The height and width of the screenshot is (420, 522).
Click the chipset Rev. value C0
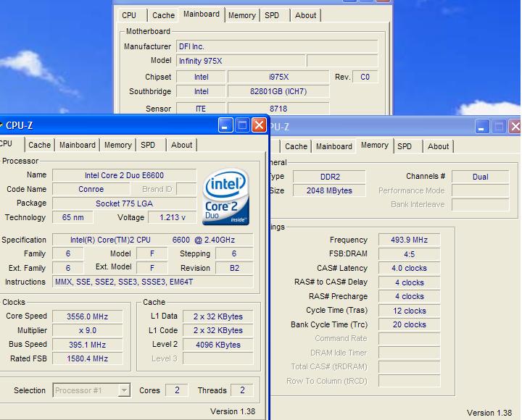point(365,77)
